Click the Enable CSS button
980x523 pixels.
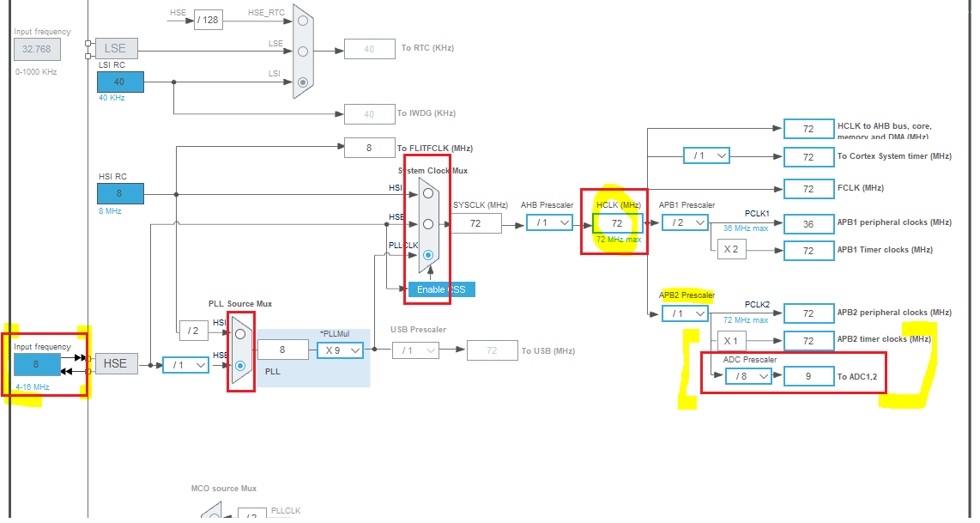tap(441, 289)
